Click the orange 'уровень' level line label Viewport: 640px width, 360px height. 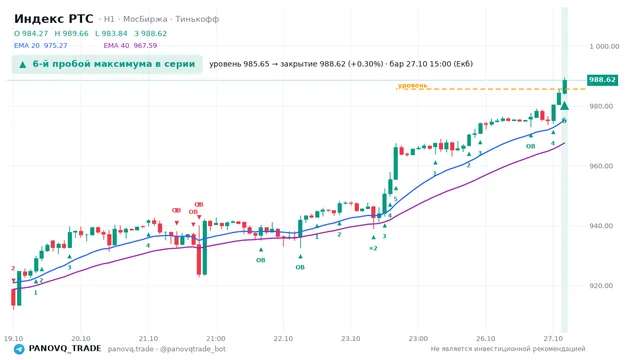pyautogui.click(x=412, y=85)
